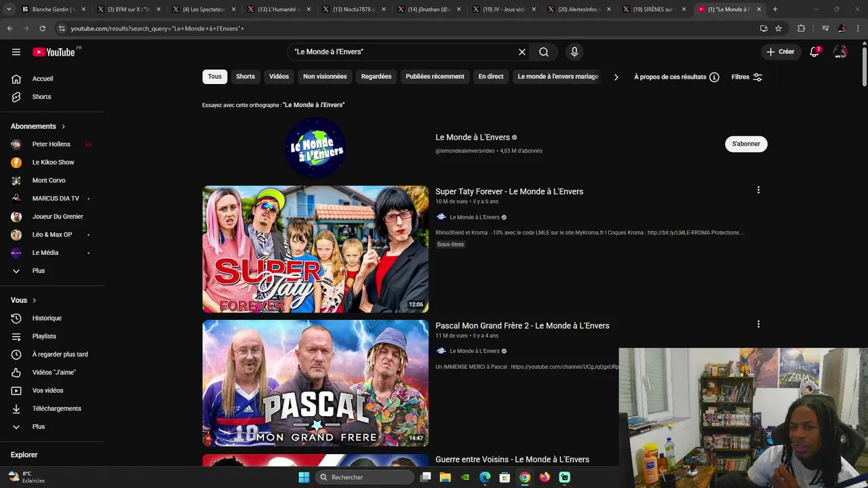This screenshot has height=488, width=868.
Task: Open options menu for Super Taty Forever
Action: 758,190
